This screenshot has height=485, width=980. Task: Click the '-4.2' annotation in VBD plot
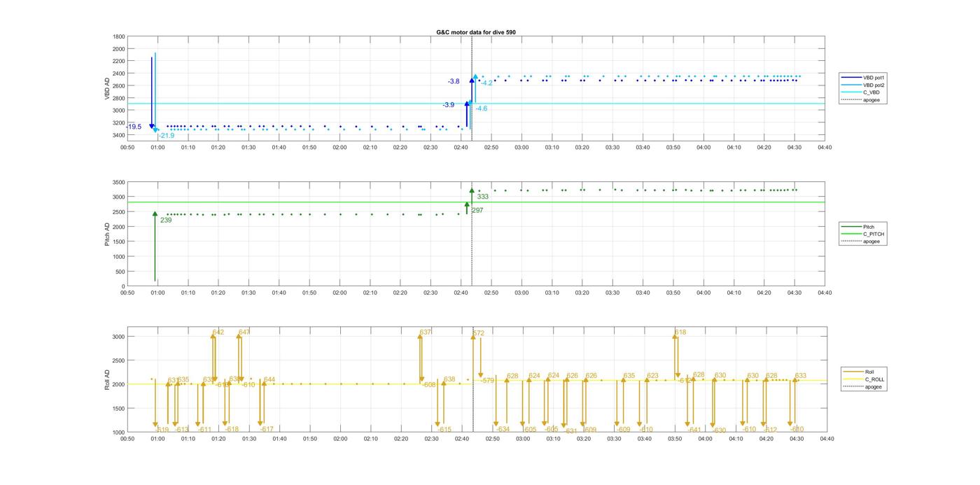pos(486,84)
